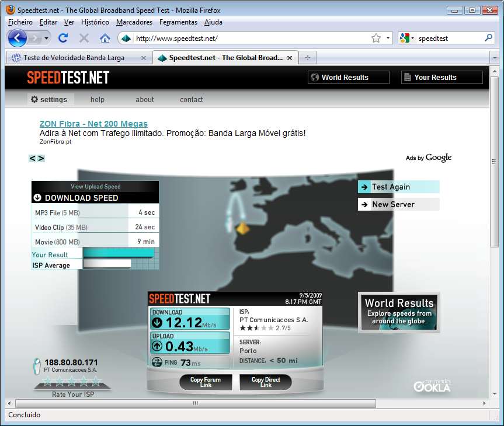This screenshot has width=504, height=426.
Task: Click the stop loading X icon
Action: 84,39
